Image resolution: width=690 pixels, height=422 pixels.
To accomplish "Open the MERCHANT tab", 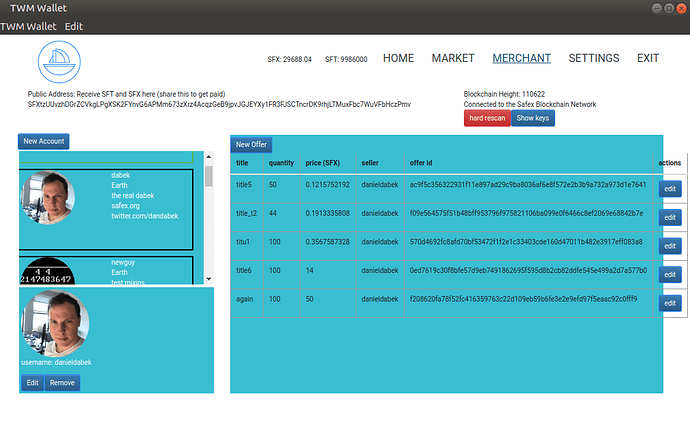I will 521,58.
